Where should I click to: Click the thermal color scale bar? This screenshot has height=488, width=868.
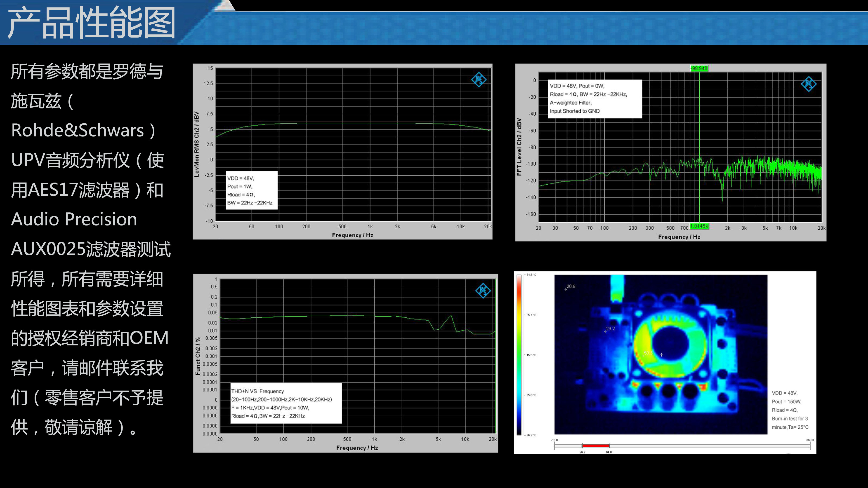[x=519, y=355]
